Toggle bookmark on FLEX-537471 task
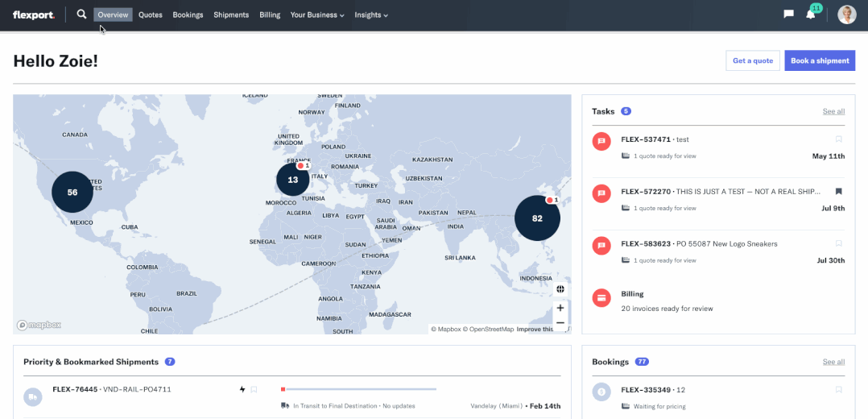 [838, 139]
